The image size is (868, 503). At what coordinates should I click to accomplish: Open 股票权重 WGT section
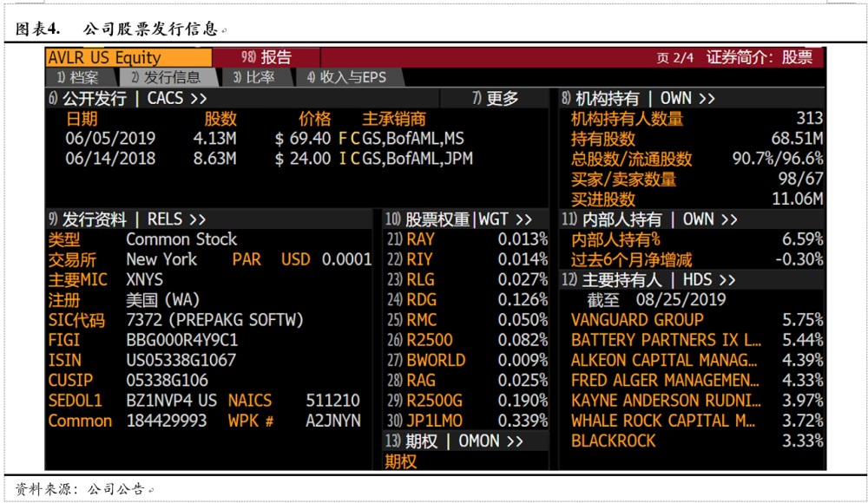[459, 219]
